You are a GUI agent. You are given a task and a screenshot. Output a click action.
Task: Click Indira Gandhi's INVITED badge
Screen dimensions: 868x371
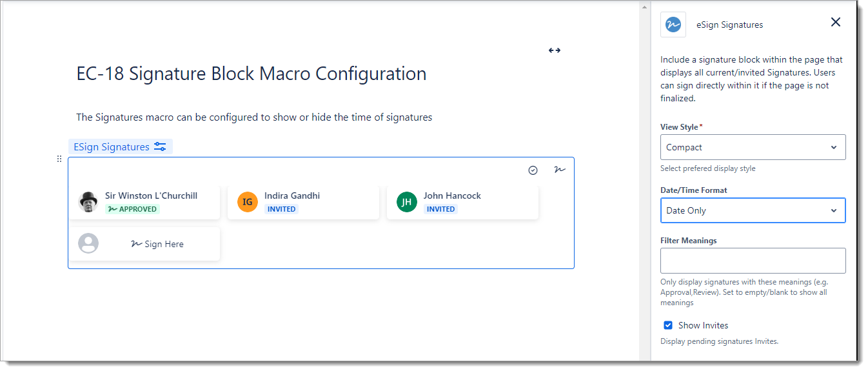pyautogui.click(x=281, y=209)
